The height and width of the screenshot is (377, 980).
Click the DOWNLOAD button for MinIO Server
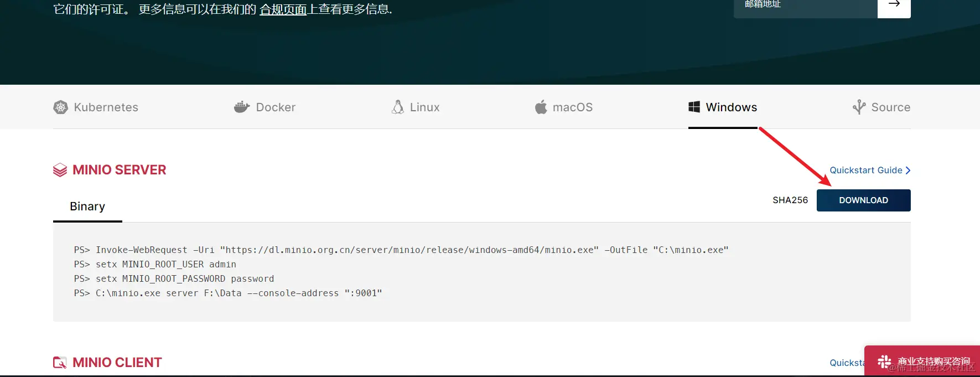tap(863, 200)
